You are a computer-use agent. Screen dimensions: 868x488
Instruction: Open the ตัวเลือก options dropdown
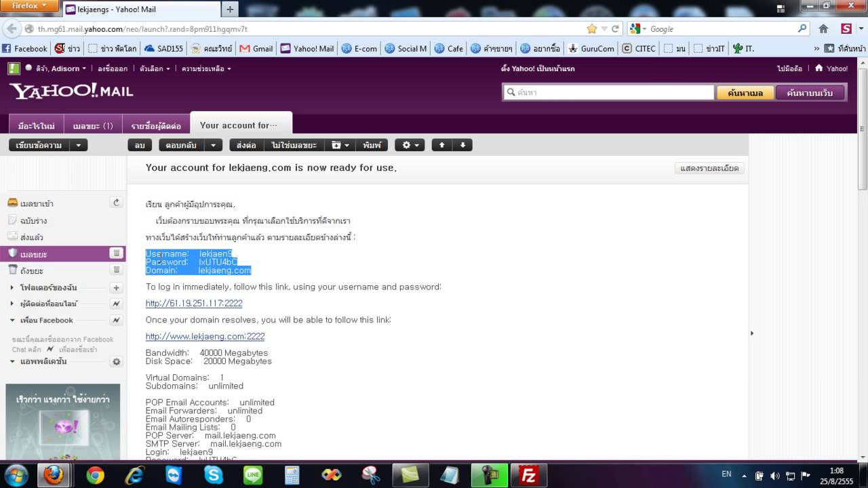[155, 68]
